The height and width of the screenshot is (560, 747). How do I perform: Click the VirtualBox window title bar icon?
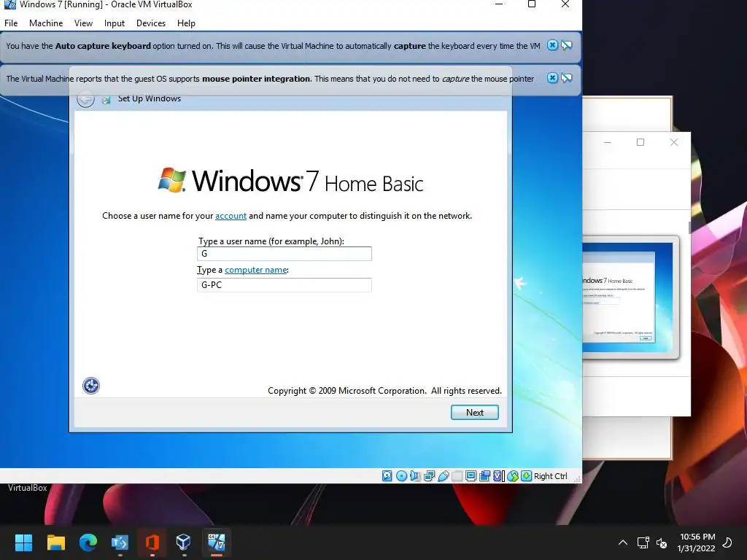pos(9,4)
